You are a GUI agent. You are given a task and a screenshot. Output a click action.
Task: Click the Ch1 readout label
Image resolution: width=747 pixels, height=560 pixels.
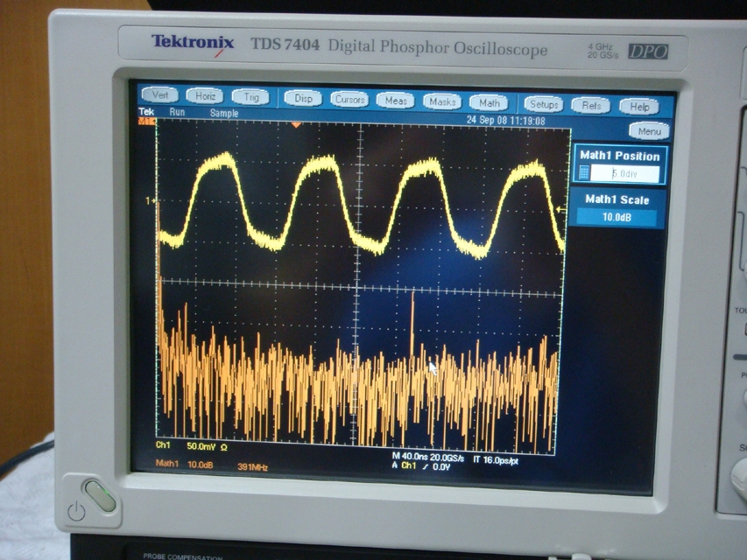(163, 445)
